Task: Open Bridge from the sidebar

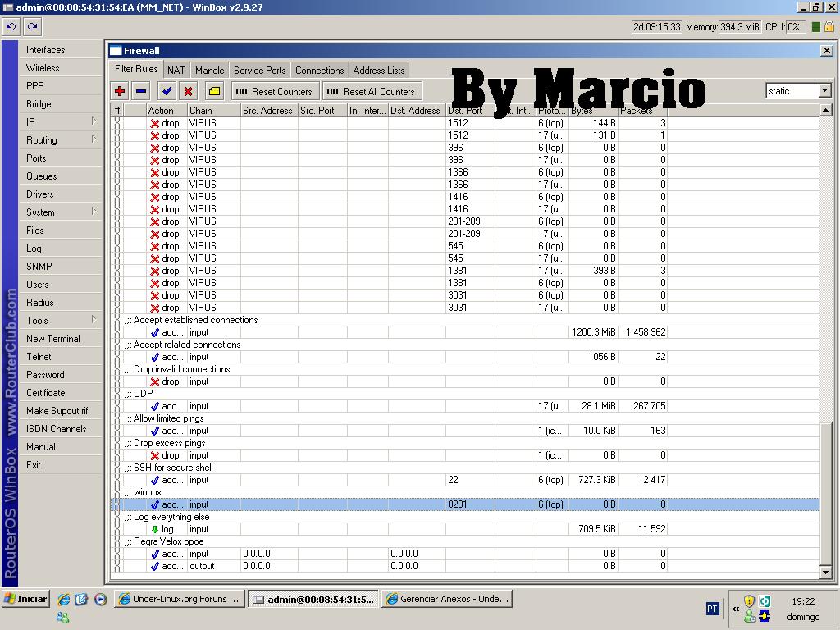Action: (x=61, y=104)
